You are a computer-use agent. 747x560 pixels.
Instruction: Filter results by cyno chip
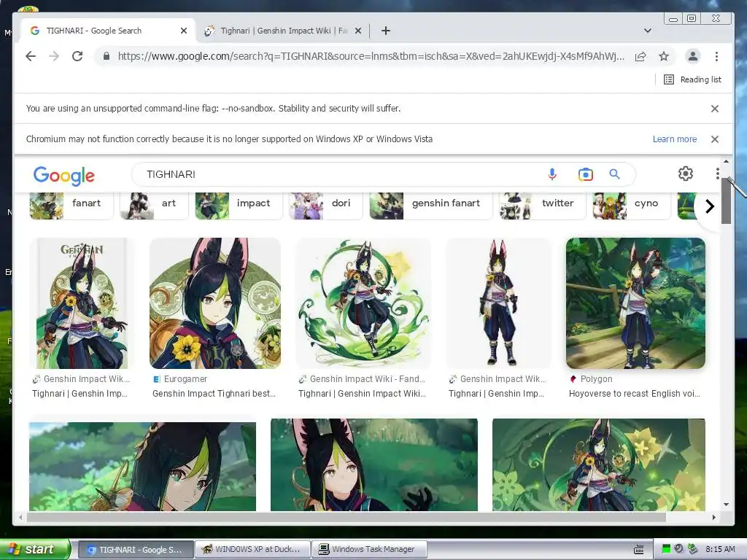632,205
